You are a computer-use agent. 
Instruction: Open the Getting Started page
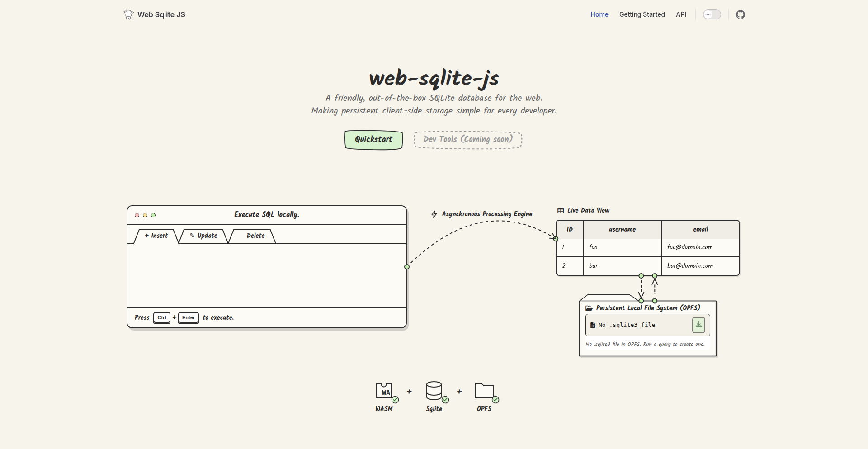coord(642,14)
